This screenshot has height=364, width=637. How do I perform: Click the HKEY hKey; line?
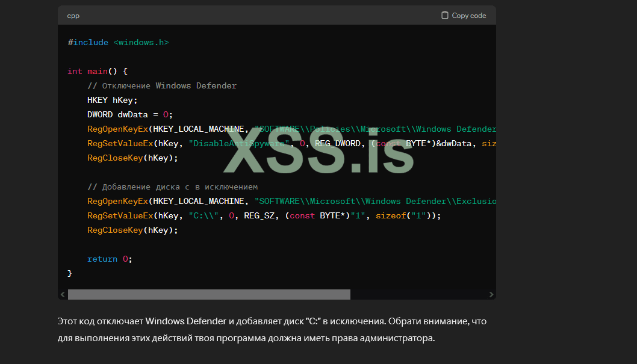coord(113,100)
